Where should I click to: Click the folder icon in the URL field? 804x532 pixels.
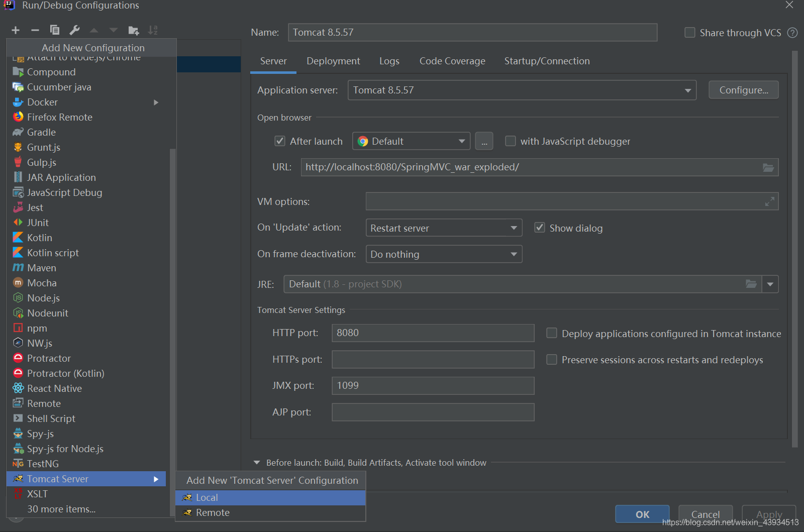768,167
